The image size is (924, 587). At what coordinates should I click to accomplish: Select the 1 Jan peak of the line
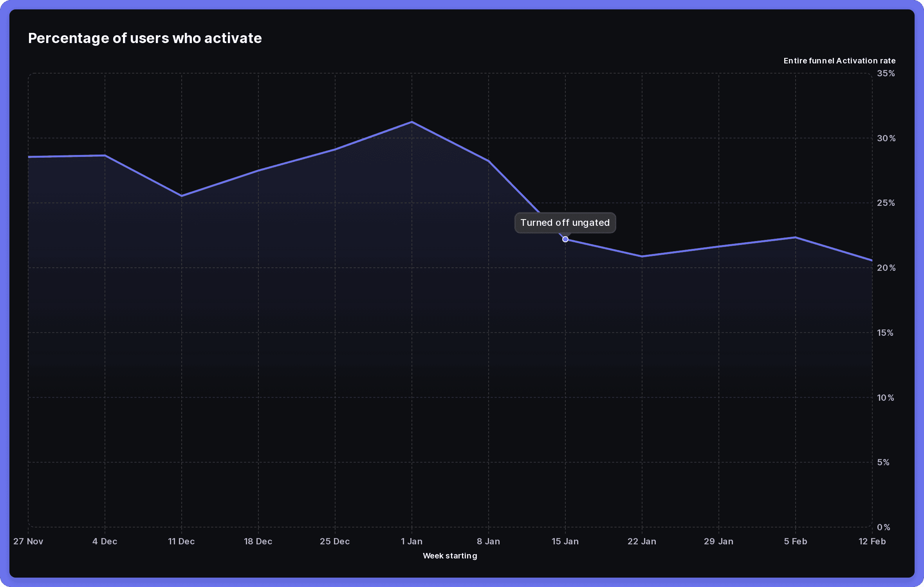click(x=411, y=122)
